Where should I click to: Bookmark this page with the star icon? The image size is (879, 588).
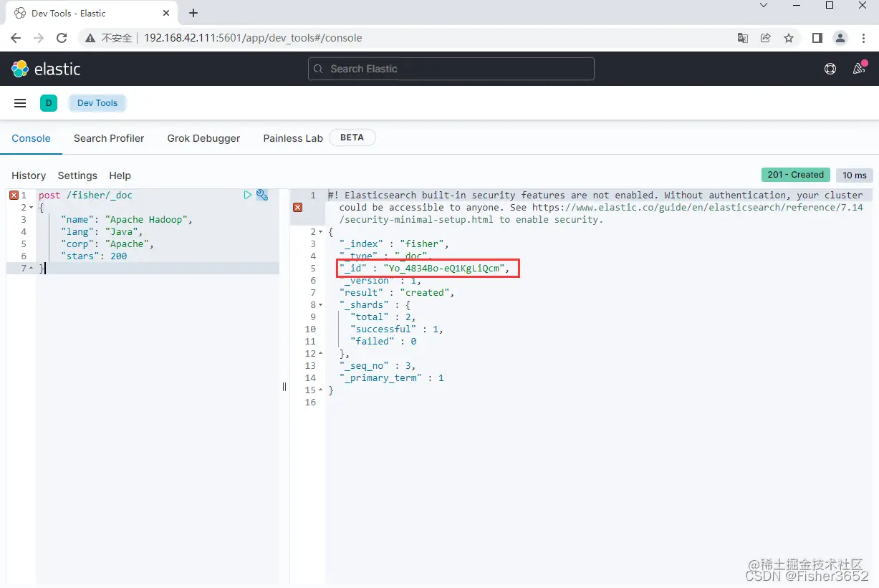(x=789, y=38)
